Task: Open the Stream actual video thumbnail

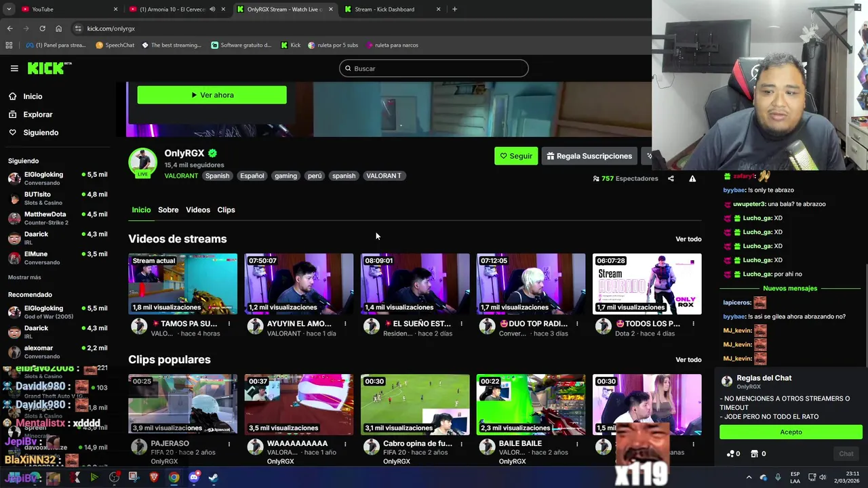Action: coord(183,284)
